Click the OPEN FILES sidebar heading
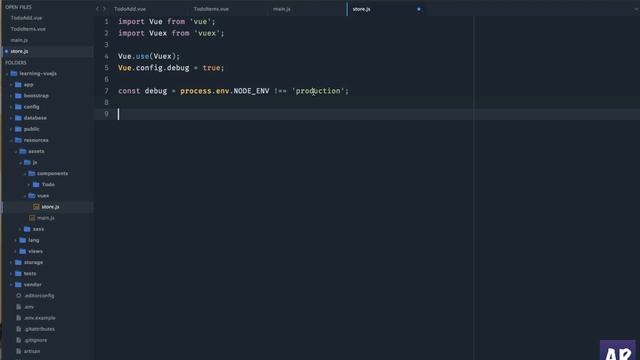 coord(18,7)
